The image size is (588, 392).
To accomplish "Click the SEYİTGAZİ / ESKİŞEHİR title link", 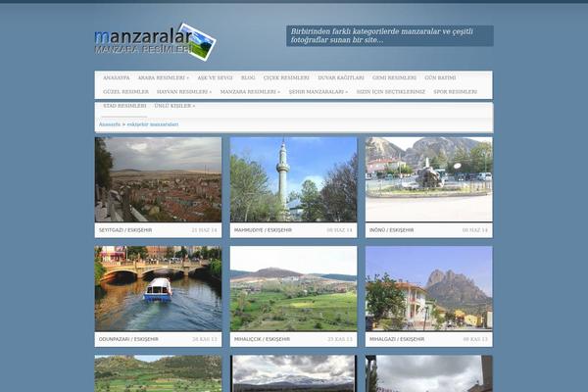I will 125,230.
